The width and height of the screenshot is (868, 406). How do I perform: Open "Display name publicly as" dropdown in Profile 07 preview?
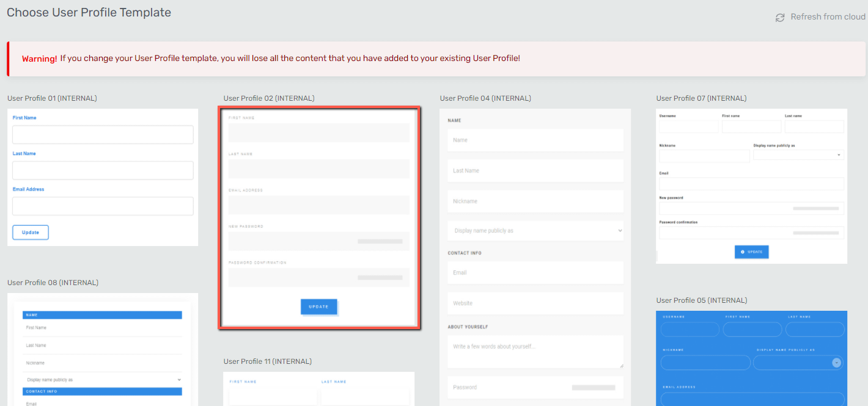pyautogui.click(x=798, y=155)
